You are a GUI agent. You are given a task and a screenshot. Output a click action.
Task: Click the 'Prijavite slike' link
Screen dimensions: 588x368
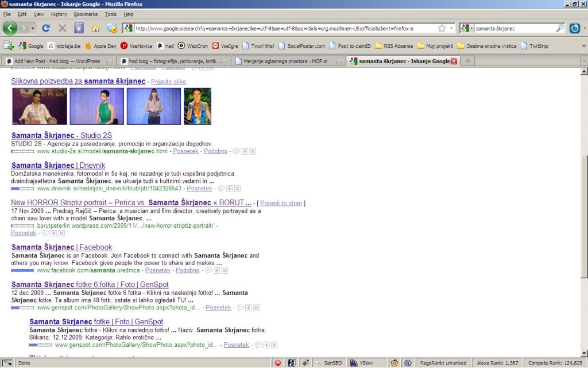click(x=168, y=82)
